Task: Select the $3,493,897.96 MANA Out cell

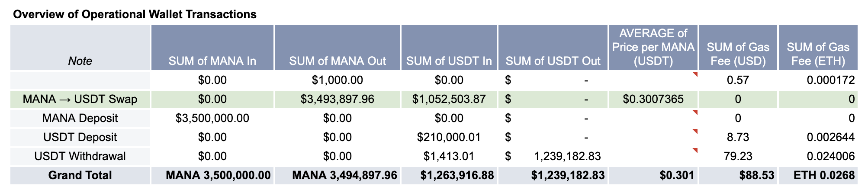Action: 338,99
